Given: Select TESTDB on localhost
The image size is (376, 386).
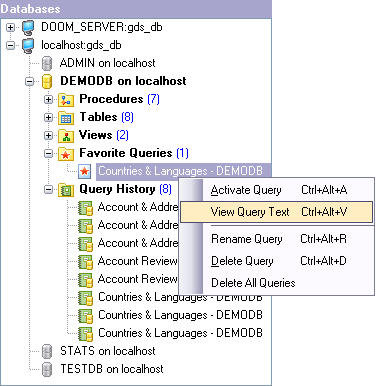Looking at the screenshot, I should click(x=112, y=369).
